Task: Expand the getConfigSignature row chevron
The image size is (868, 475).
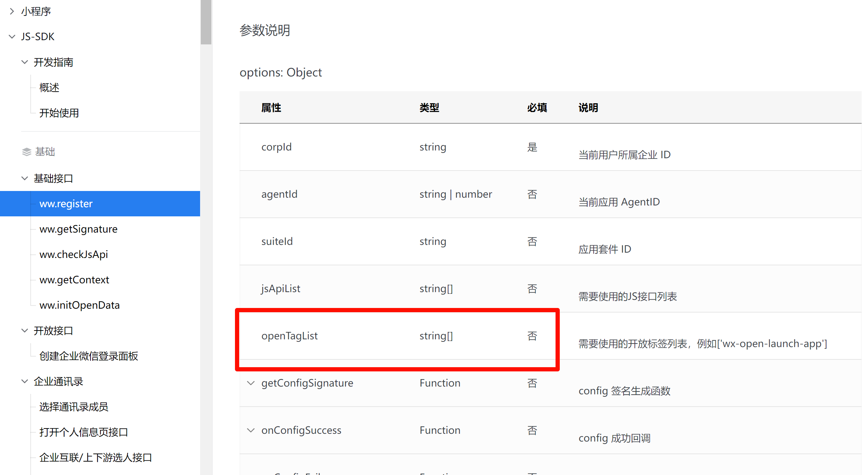Action: (251, 383)
